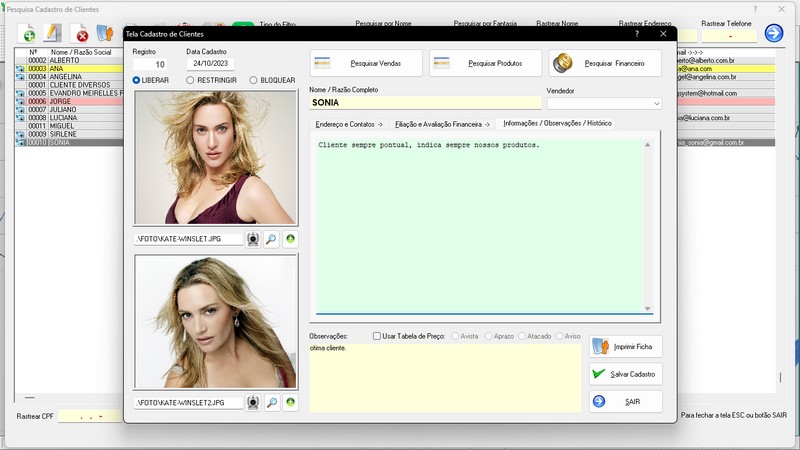This screenshot has width=800, height=450.
Task: Enable the Usar Tabela de Preço checkbox
Action: [x=377, y=336]
